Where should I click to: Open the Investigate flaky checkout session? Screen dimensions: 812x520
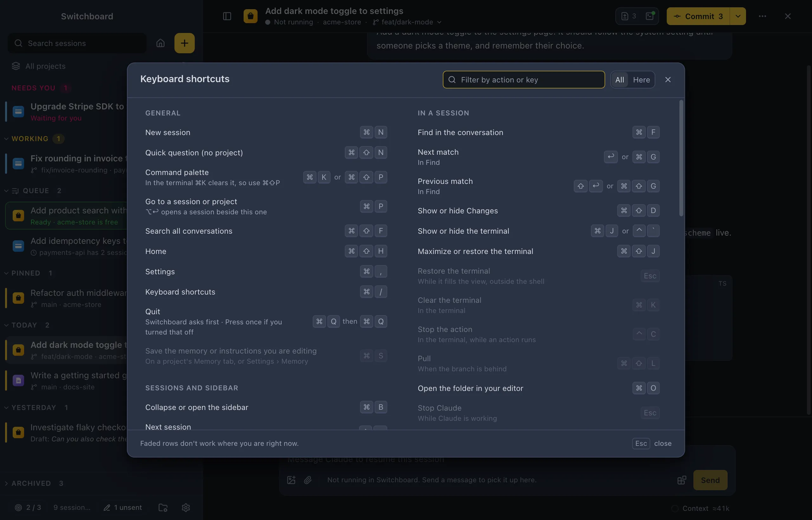66,432
